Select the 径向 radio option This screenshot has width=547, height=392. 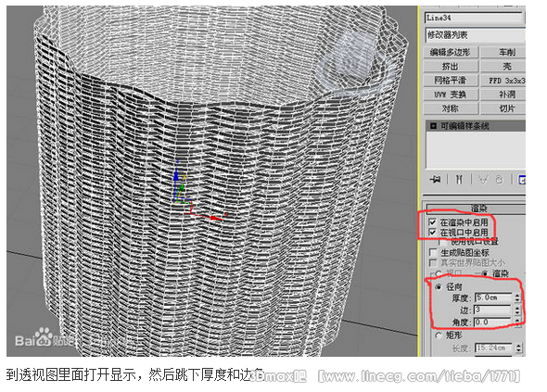pos(439,287)
